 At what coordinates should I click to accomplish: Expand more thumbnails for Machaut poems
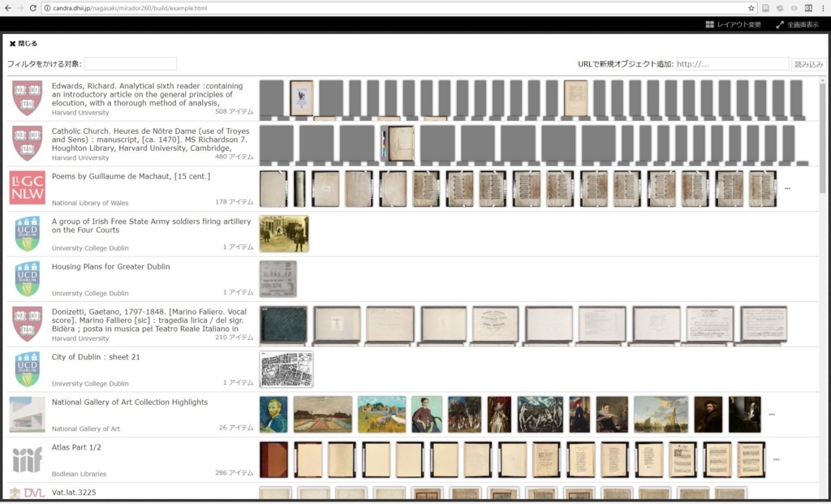[x=787, y=188]
